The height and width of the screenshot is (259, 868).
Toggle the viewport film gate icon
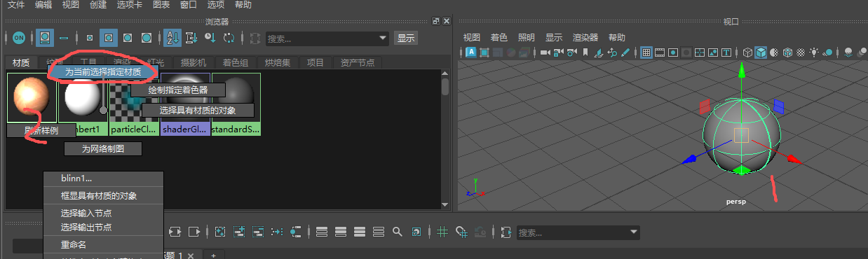[660, 52]
